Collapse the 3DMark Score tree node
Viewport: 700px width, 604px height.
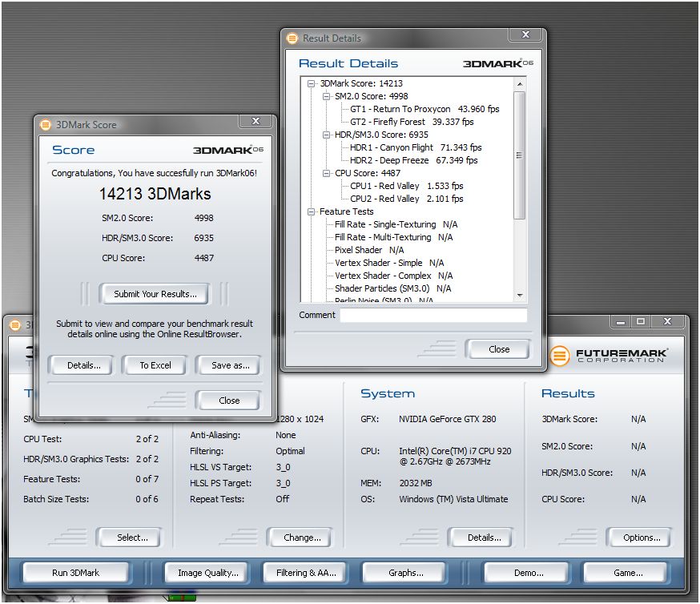click(x=312, y=83)
